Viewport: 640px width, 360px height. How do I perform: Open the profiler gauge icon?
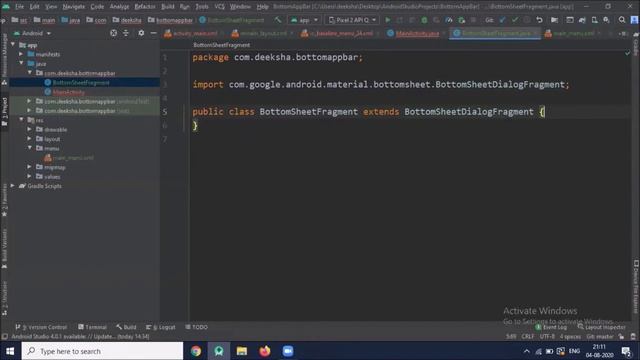pos(449,20)
